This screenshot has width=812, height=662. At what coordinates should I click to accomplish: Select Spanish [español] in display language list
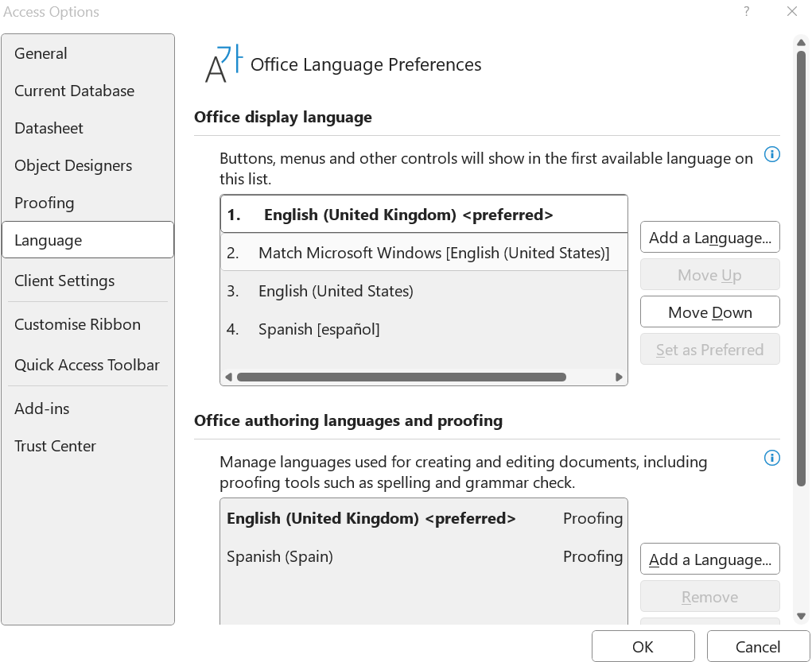319,329
